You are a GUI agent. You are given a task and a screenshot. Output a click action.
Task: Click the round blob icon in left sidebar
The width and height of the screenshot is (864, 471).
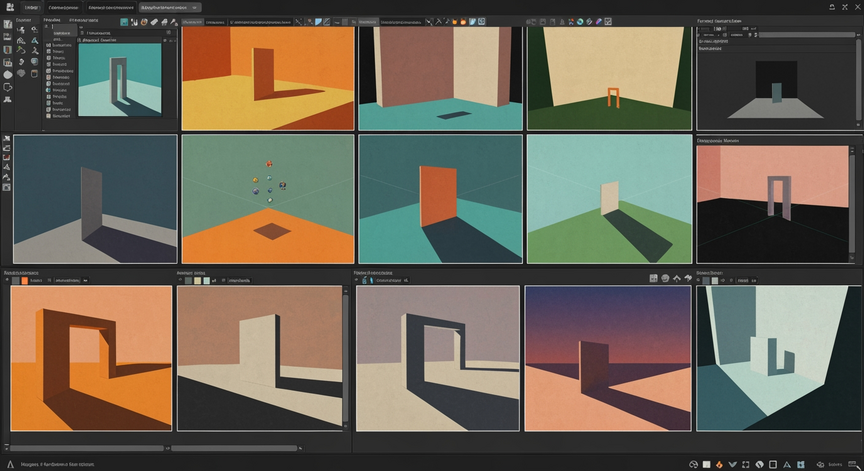tap(8, 74)
